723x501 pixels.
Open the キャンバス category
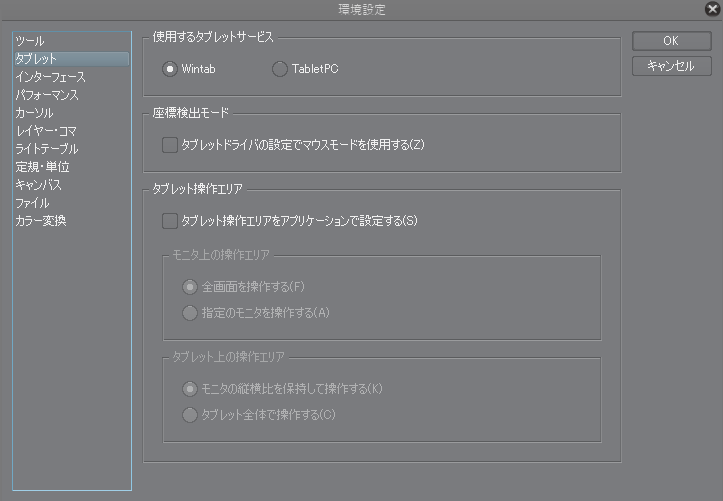click(x=71, y=185)
